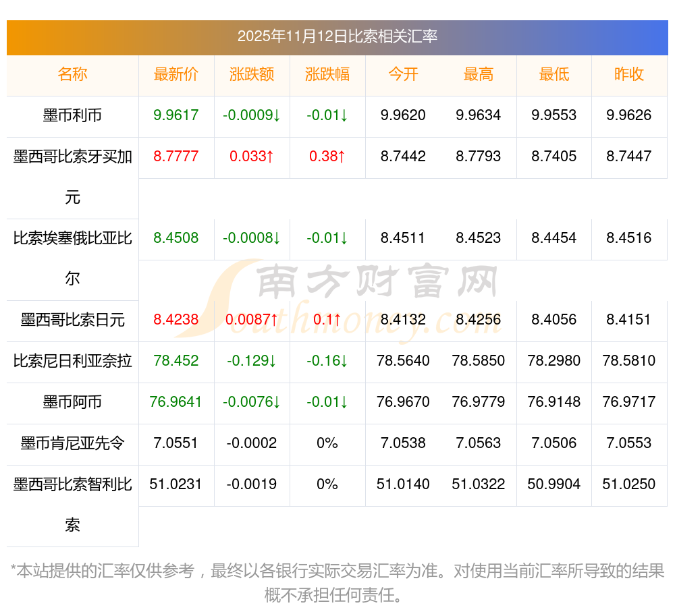The width and height of the screenshot is (675, 616).
Task: Click low value 50.9904
Action: pos(554,484)
